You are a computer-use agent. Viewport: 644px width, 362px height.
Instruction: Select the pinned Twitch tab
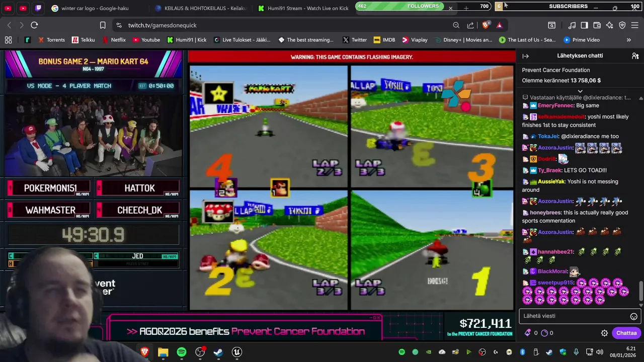[x=39, y=8]
